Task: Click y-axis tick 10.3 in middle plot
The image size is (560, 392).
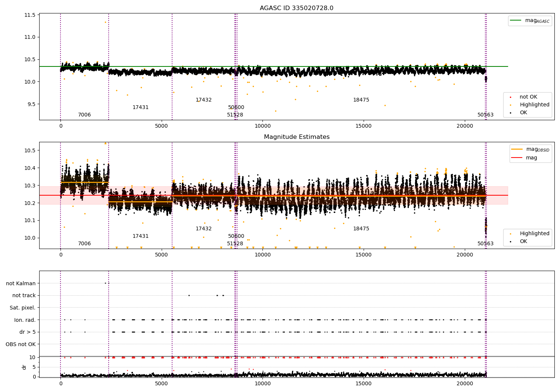Action: click(31, 186)
